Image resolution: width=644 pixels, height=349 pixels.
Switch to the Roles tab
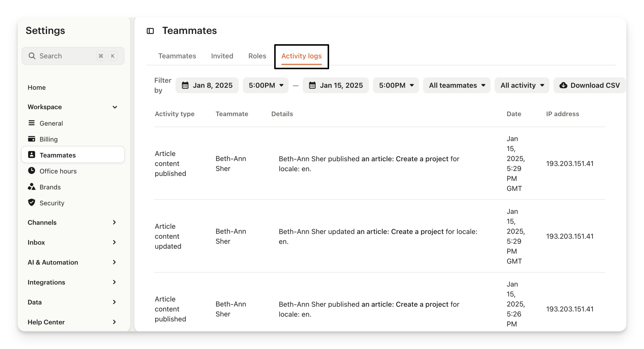[x=257, y=56]
